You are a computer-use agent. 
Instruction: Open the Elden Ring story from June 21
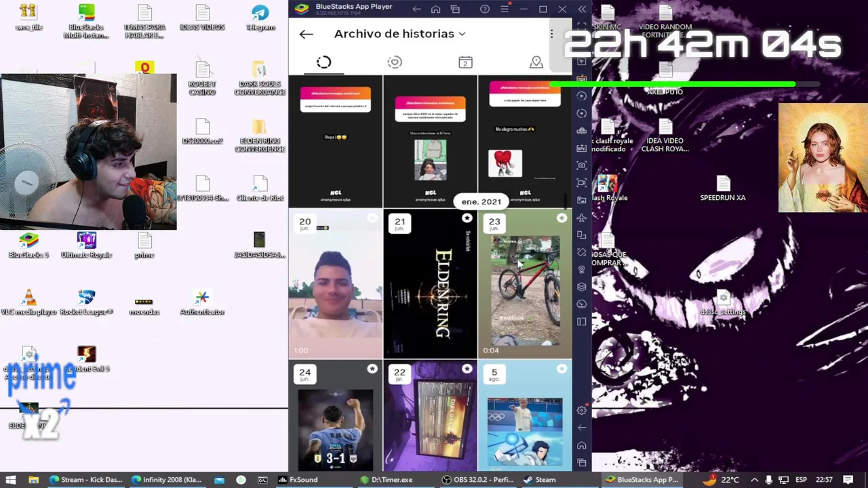(430, 283)
